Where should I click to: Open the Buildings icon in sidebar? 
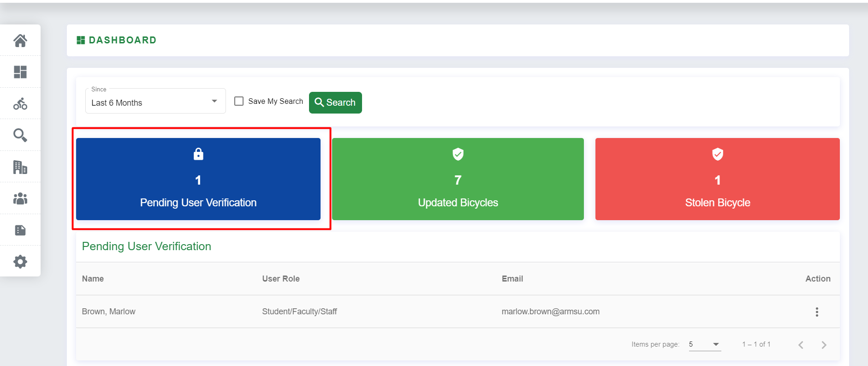(x=20, y=167)
